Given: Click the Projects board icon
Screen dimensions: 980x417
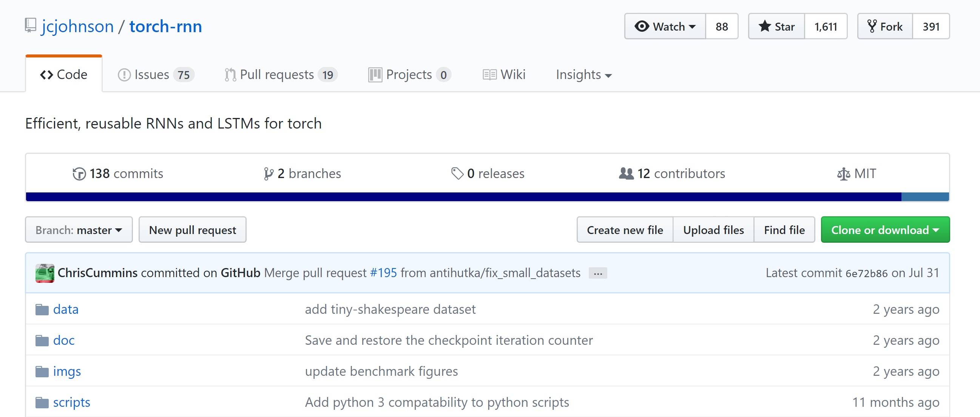Looking at the screenshot, I should click(375, 74).
